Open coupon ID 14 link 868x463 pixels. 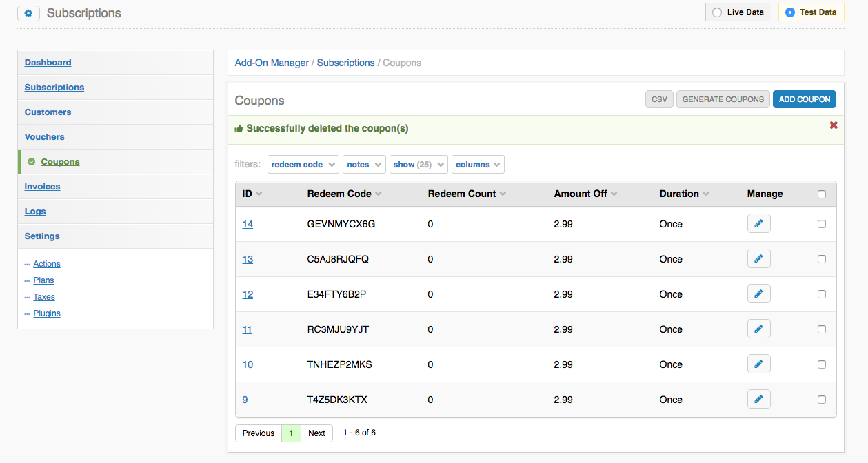248,224
